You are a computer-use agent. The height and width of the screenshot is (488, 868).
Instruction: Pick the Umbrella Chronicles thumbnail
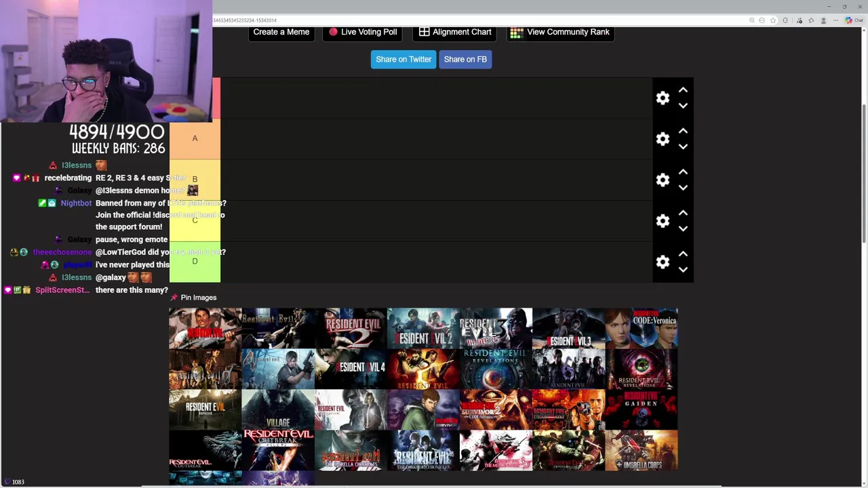point(351,451)
